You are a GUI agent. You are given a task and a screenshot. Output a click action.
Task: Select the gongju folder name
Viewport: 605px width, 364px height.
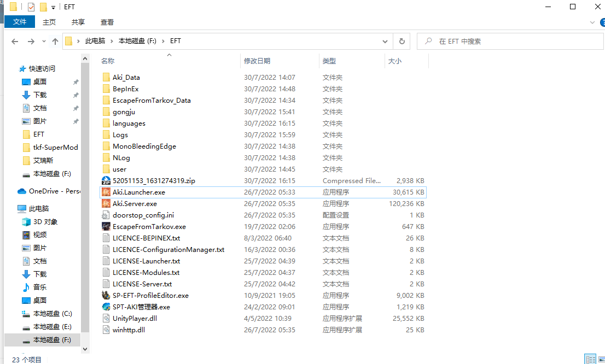coord(124,112)
